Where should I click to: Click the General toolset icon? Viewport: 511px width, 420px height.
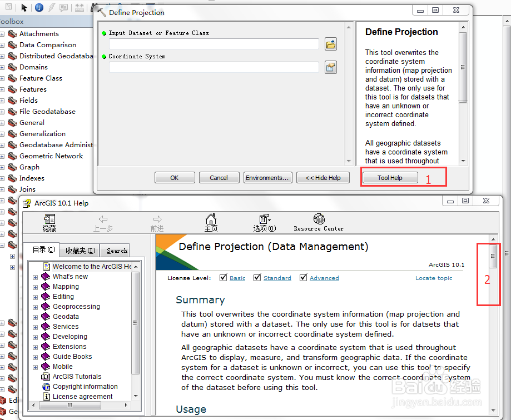click(x=12, y=123)
